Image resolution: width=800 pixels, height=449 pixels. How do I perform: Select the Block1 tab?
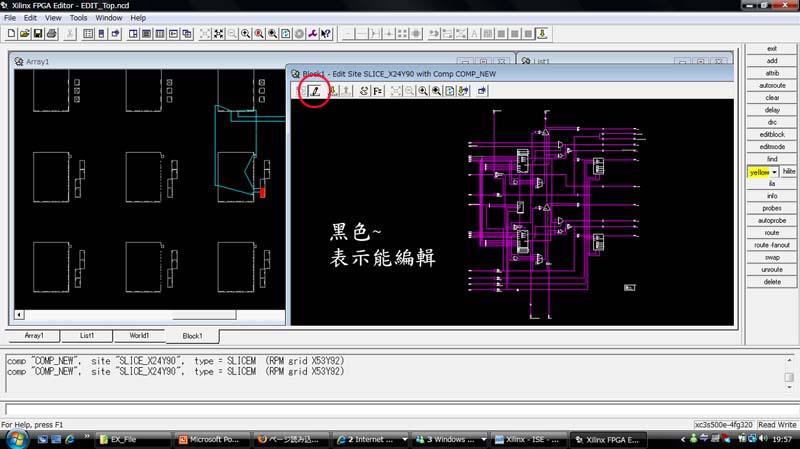click(x=192, y=336)
